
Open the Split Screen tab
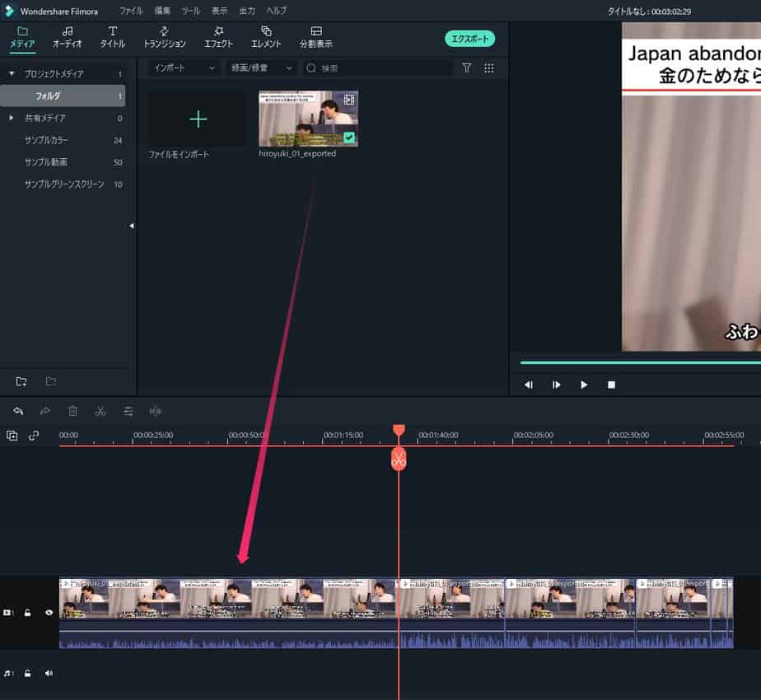(316, 37)
